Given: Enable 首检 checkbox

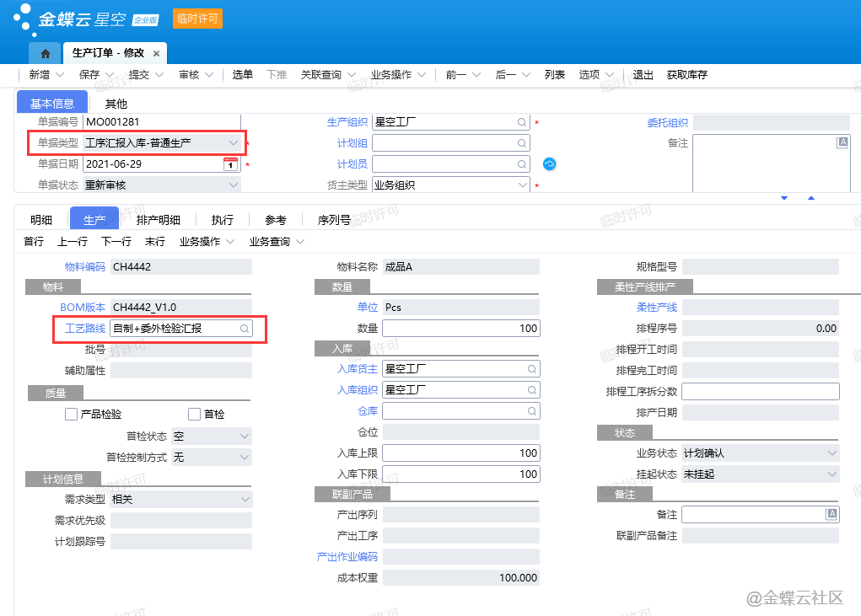Looking at the screenshot, I should [194, 414].
